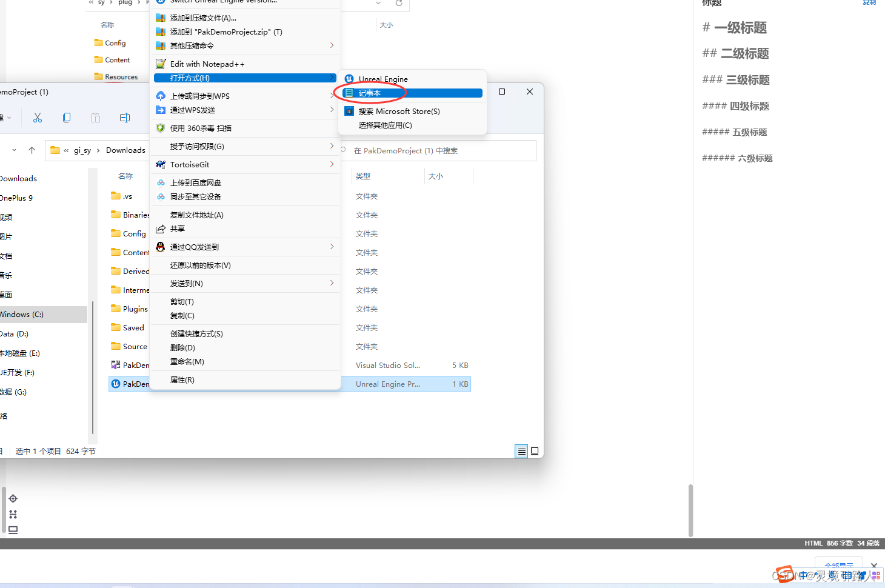Click 删除(D) in context menu
Screen dimensions: 885x588
(x=245, y=347)
